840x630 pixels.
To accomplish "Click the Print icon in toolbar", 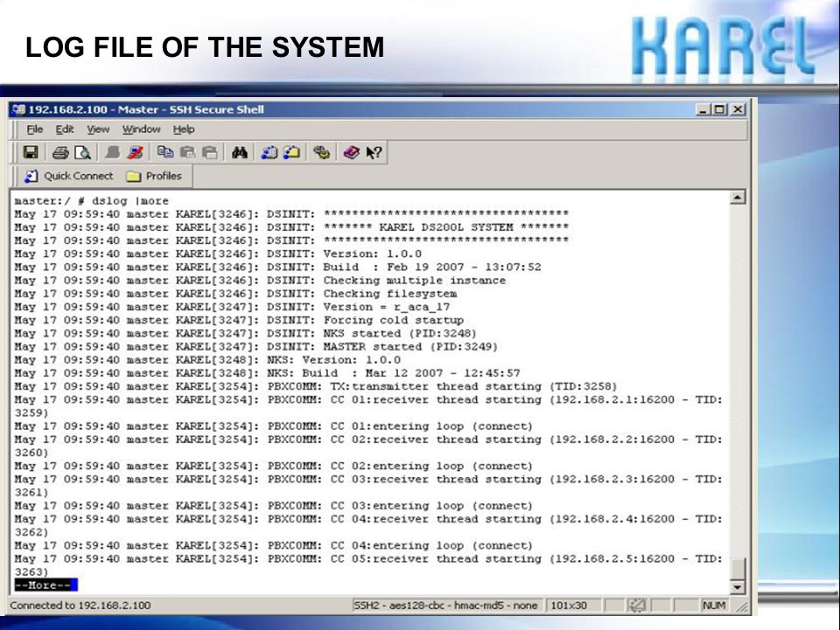I will pos(60,152).
